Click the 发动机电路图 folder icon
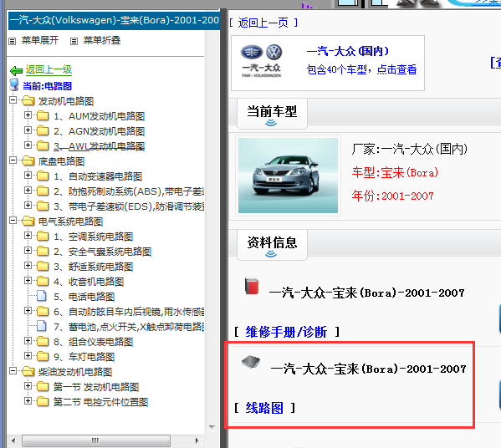Screen dimensions: 501x448 coord(28,101)
